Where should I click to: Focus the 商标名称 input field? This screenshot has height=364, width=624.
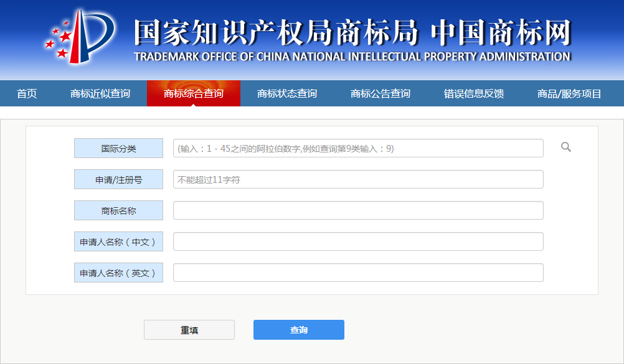[x=358, y=210]
